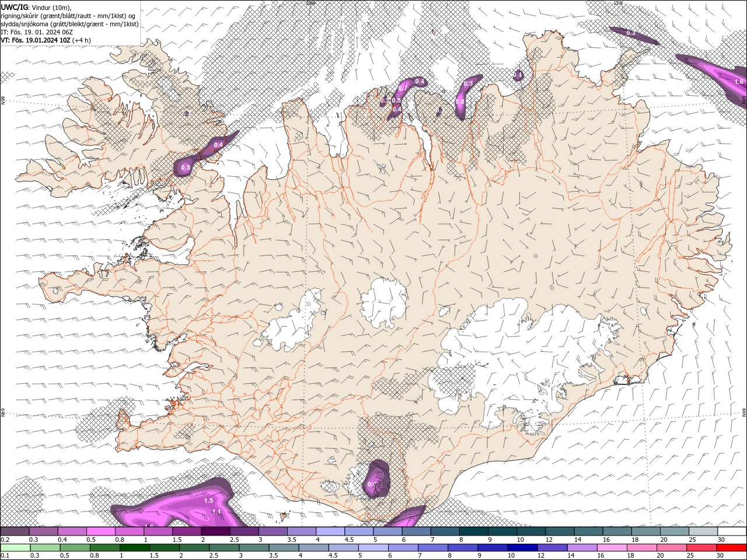Pick the white 30 swatch ending the upper legend

pos(732,531)
